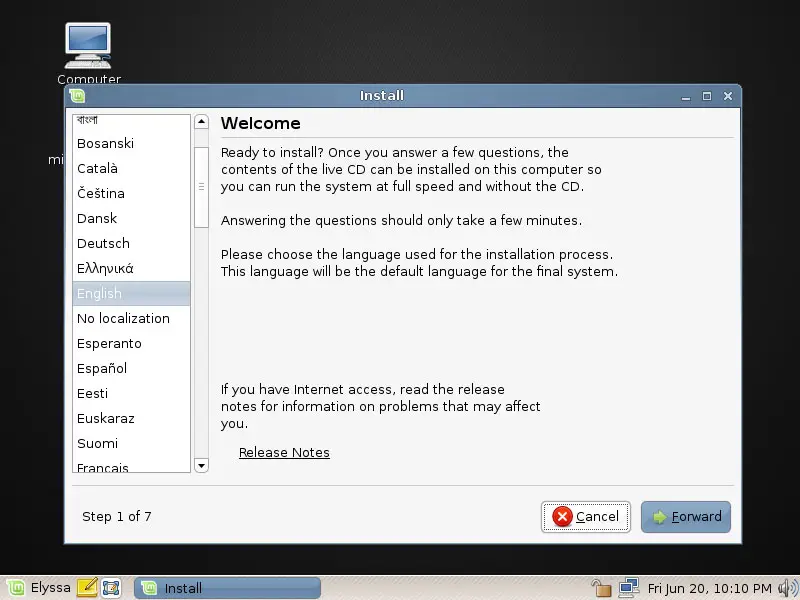Click the Linux Mint logo in Install title bar
This screenshot has width=800, height=600.
pyautogui.click(x=78, y=95)
